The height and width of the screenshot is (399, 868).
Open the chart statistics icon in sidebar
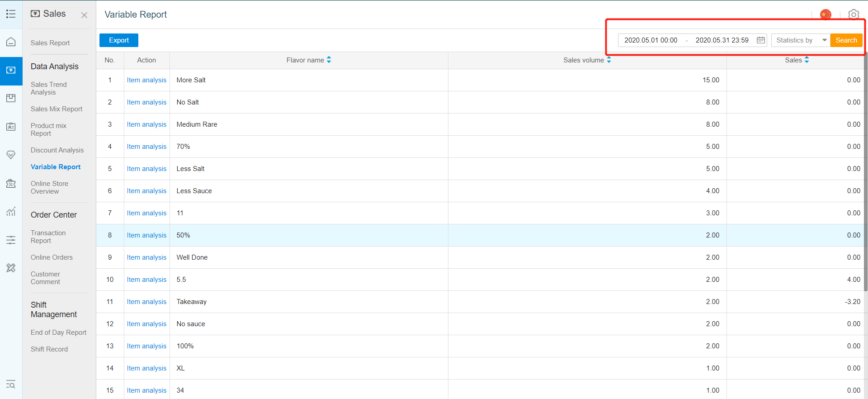(x=11, y=211)
